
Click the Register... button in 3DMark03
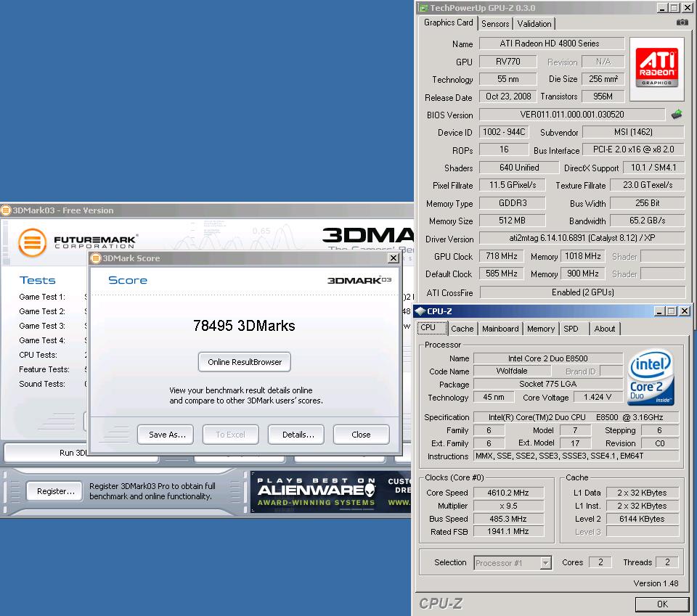(x=54, y=491)
